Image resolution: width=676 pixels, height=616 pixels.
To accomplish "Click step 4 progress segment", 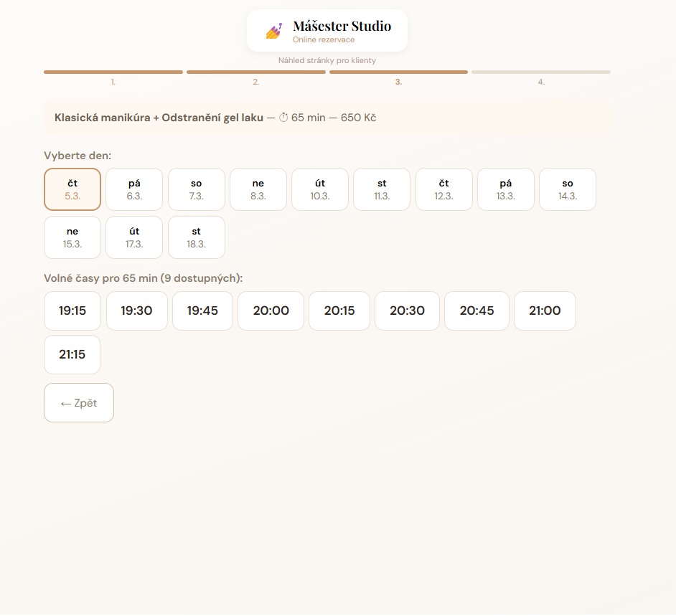I will pyautogui.click(x=541, y=72).
